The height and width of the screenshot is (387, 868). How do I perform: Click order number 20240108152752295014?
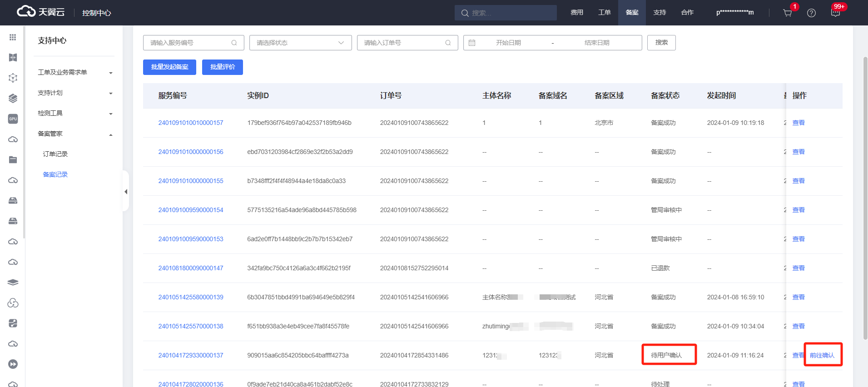[x=414, y=268]
